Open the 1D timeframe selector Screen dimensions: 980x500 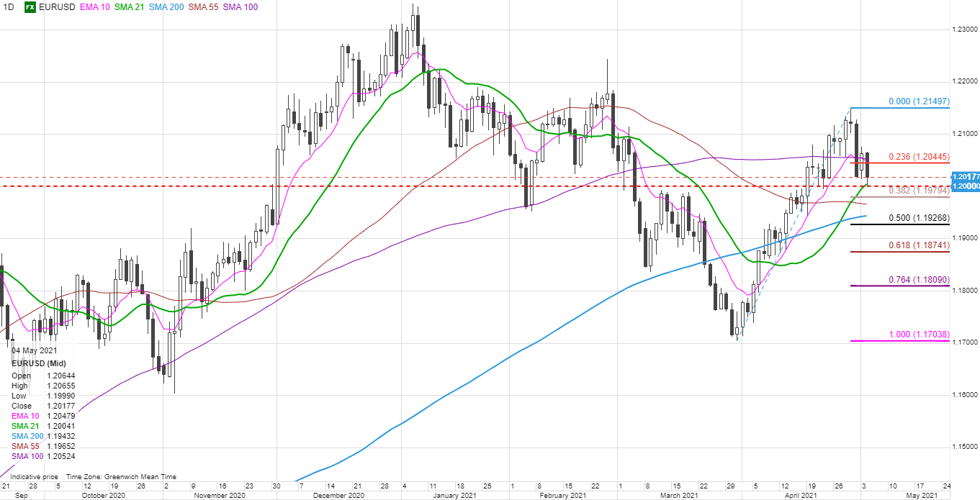click(x=9, y=7)
